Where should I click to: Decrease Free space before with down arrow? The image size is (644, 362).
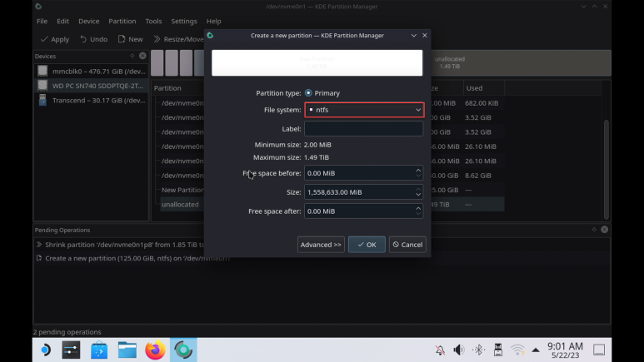coord(418,176)
